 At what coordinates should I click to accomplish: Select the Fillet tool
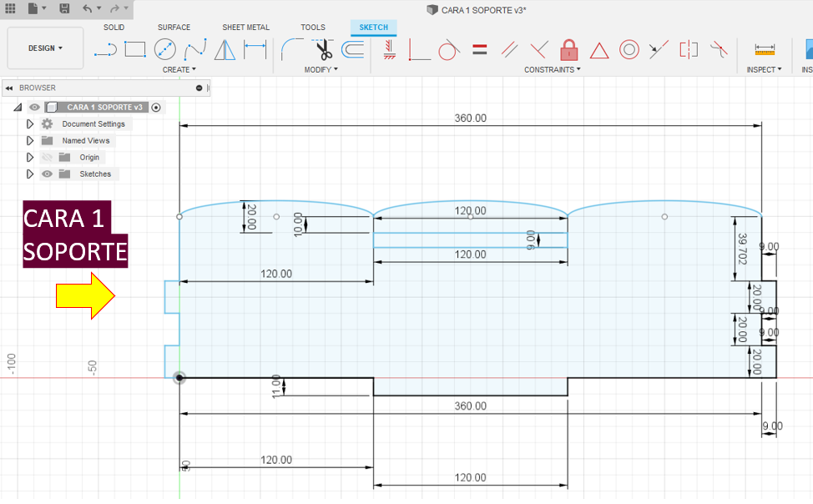292,50
